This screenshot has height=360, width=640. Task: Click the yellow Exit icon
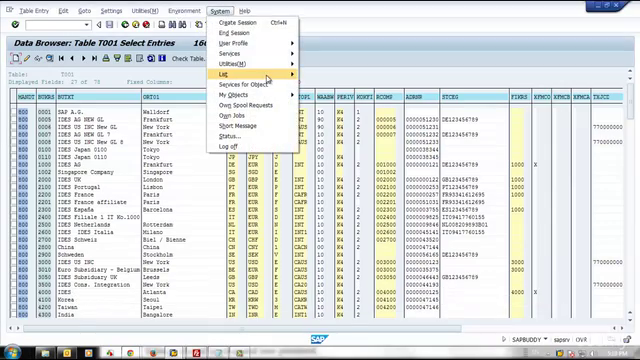coord(136,24)
